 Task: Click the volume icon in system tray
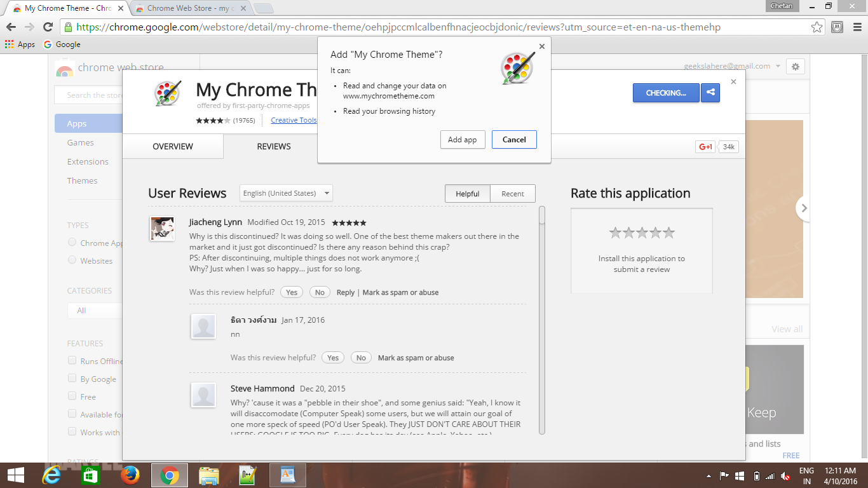click(x=785, y=475)
